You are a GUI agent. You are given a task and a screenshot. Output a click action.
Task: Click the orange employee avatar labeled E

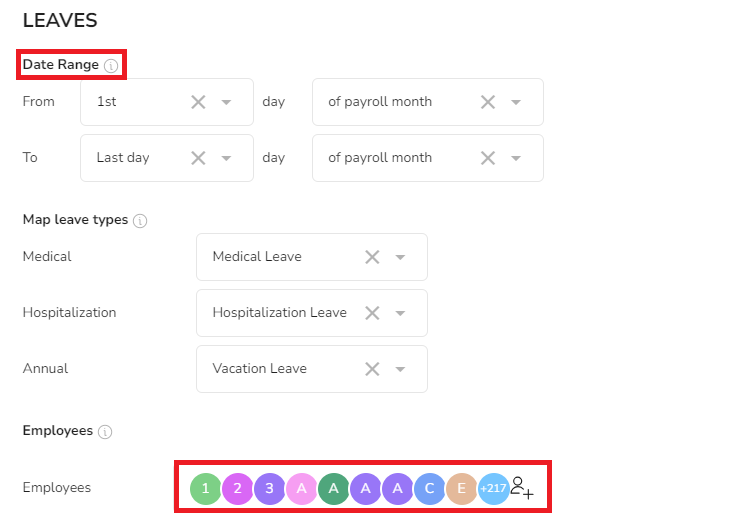click(x=461, y=489)
